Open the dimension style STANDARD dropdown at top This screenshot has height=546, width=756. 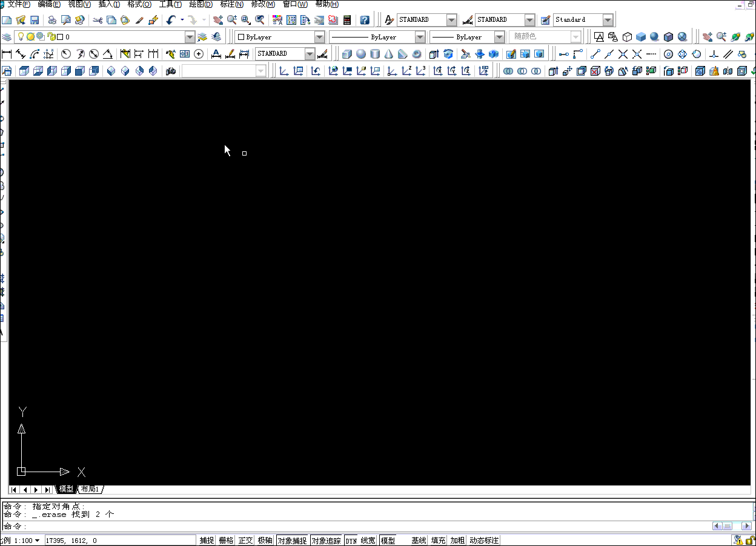[x=529, y=20]
